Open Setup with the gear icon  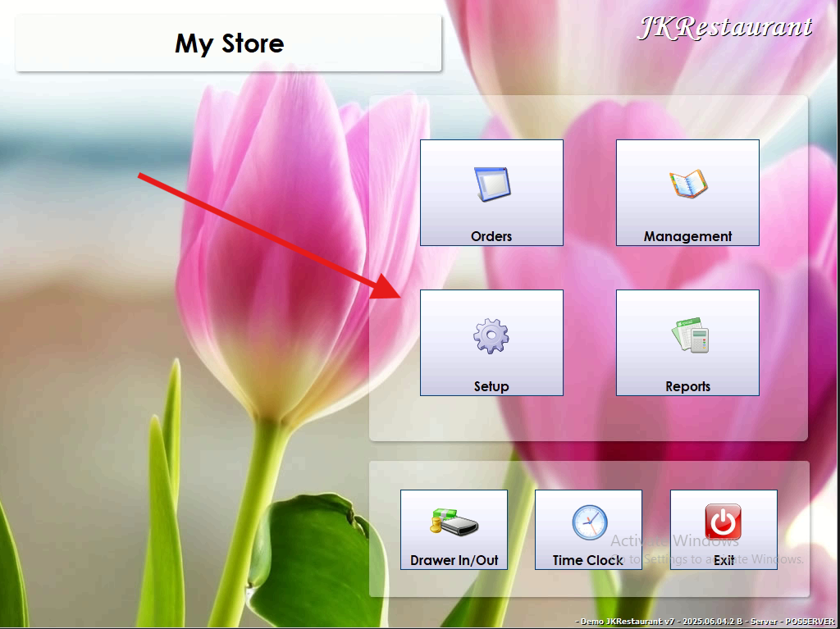(491, 343)
